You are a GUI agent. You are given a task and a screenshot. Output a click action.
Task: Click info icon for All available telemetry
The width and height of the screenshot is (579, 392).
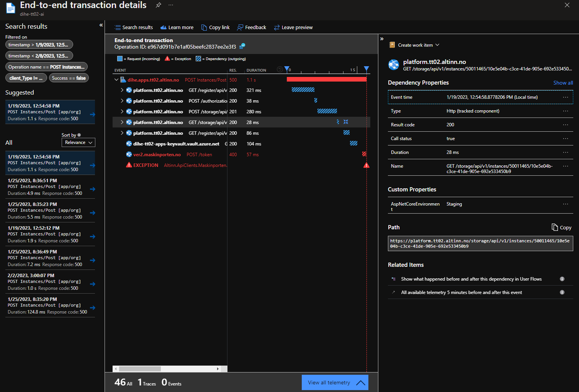pos(562,292)
